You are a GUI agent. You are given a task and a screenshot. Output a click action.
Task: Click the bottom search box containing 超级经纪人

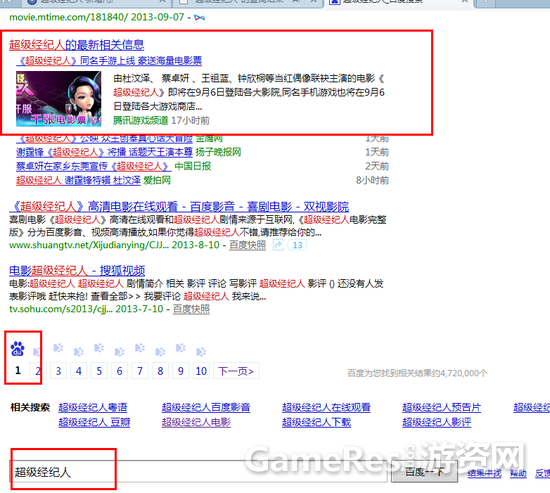pos(198,472)
